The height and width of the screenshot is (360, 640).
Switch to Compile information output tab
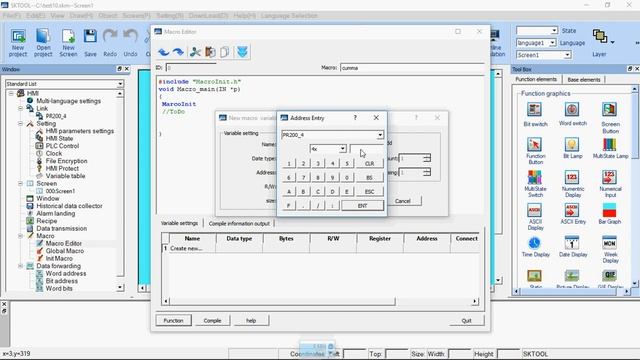(x=239, y=224)
